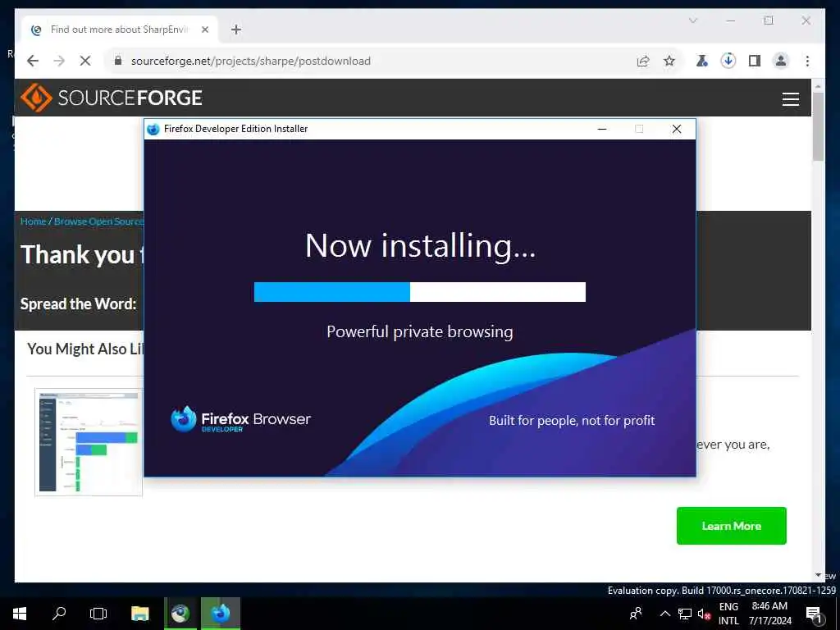Viewport: 840px width, 630px height.
Task: Click the address bar URL field
Action: click(x=370, y=61)
